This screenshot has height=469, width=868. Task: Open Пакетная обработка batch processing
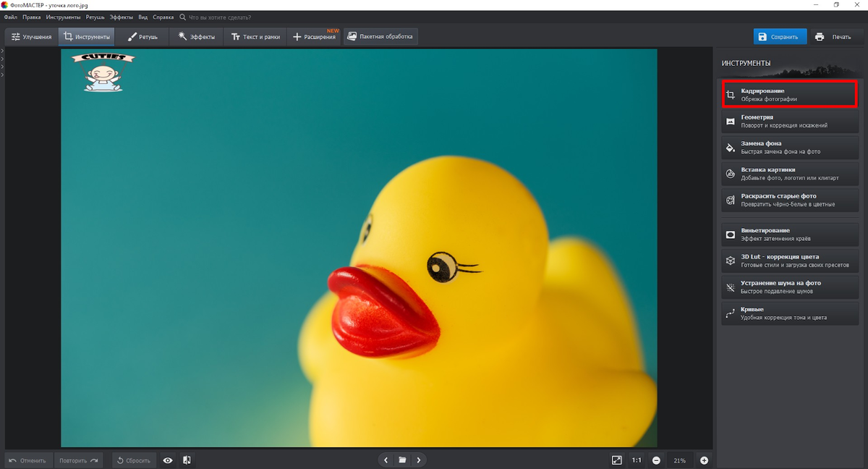coord(380,37)
